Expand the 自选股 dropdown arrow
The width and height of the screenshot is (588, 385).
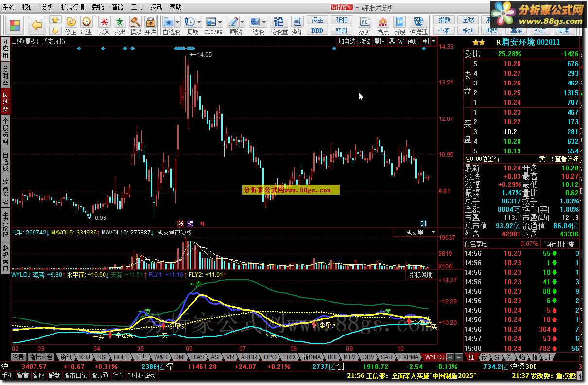click(177, 22)
